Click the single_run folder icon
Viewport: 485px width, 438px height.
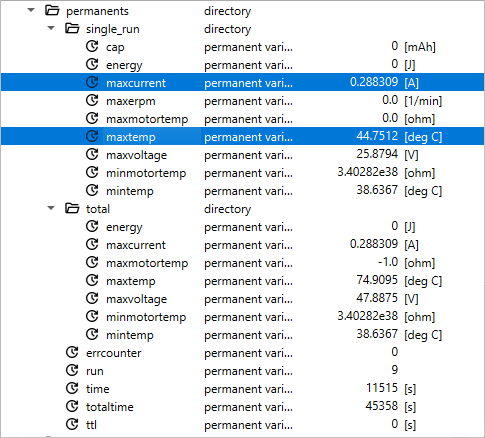pyautogui.click(x=72, y=28)
